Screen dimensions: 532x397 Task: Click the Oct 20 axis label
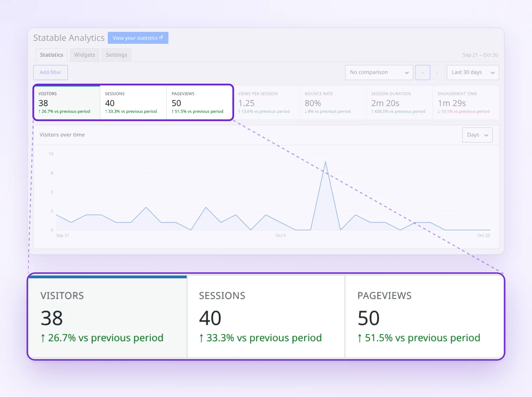[x=484, y=235]
